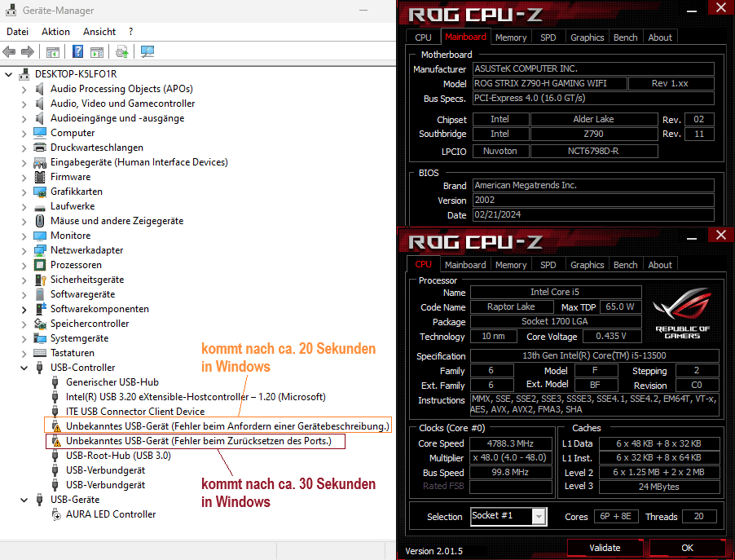Select ITE USB Connector Client Device
The image size is (735, 560).
tap(135, 412)
